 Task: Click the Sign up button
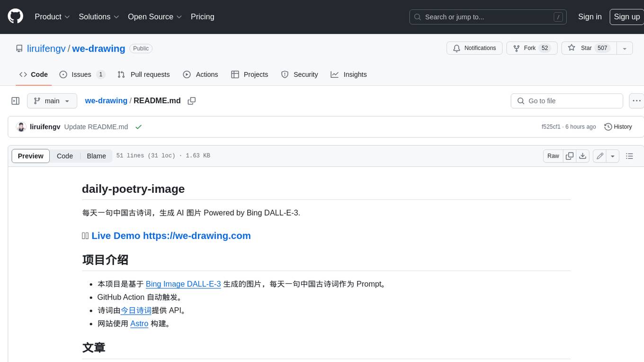(626, 17)
